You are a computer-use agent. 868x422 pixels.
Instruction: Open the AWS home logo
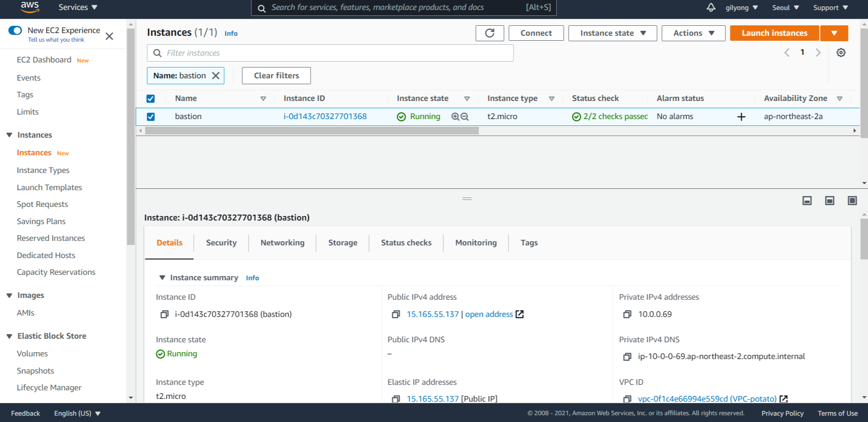[30, 7]
